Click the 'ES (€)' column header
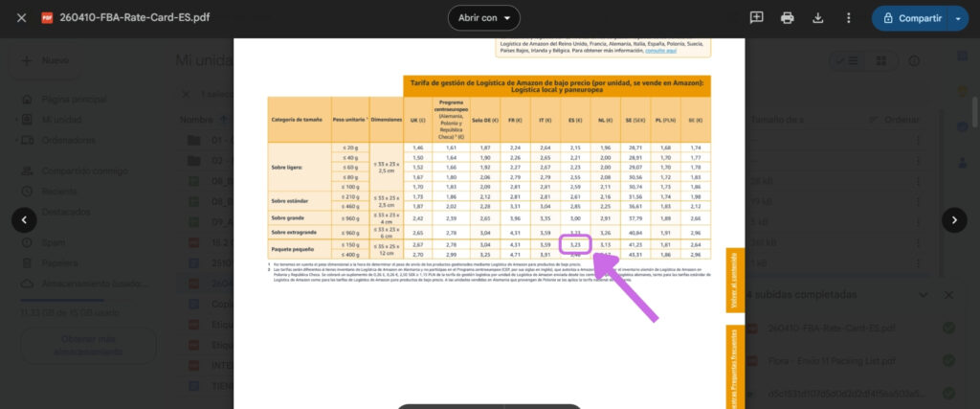980x409 pixels. point(575,120)
